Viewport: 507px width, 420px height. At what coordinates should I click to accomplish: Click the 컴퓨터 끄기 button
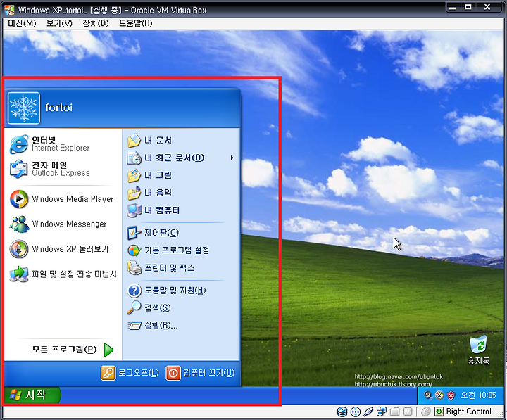[x=200, y=373]
